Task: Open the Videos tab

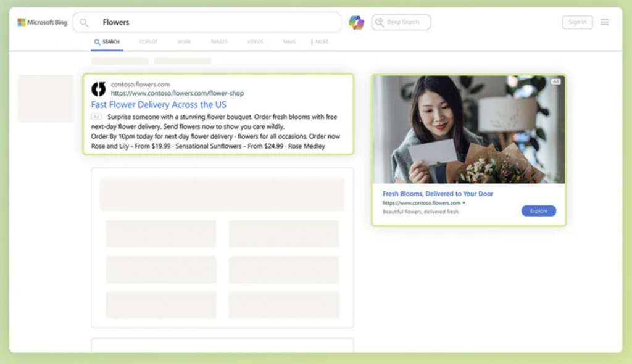Action: [x=255, y=42]
